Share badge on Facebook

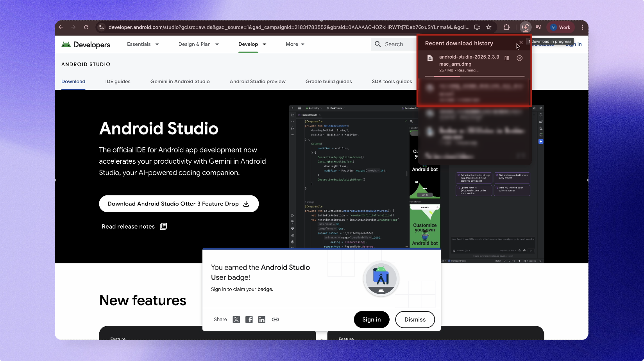(x=249, y=320)
